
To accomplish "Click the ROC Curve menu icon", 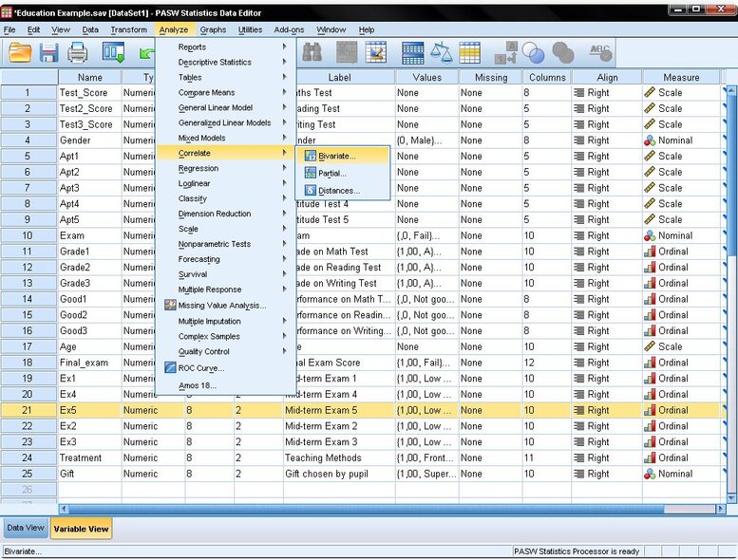I will click(x=170, y=367).
